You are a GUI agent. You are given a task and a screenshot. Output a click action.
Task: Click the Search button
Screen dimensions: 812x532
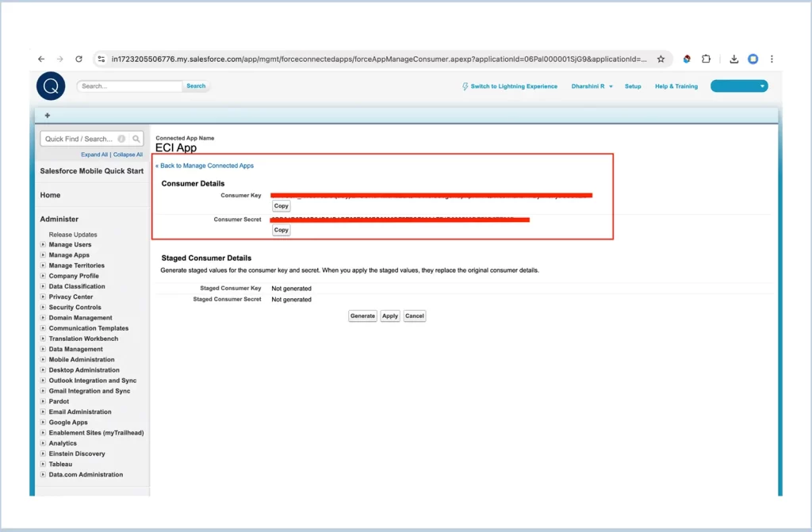click(x=196, y=86)
